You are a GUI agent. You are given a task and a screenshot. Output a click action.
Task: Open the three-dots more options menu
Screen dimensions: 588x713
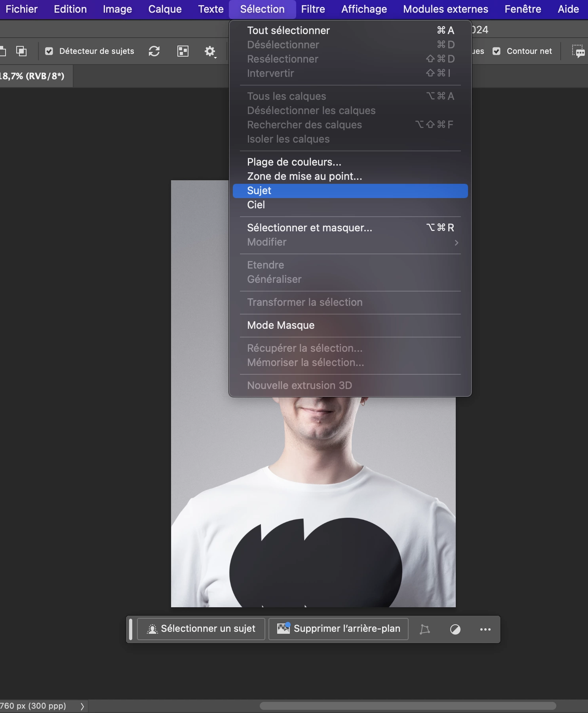pyautogui.click(x=485, y=629)
